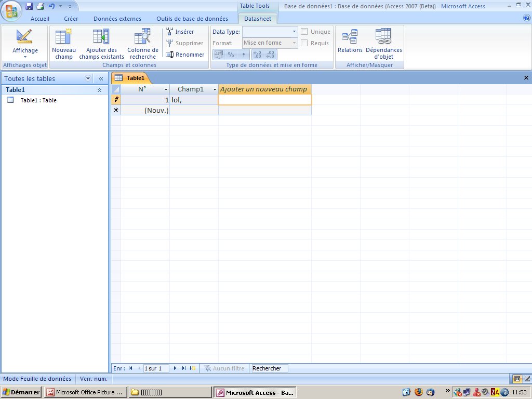
Task: Click the '(Nouv.)' cell
Action: click(145, 110)
